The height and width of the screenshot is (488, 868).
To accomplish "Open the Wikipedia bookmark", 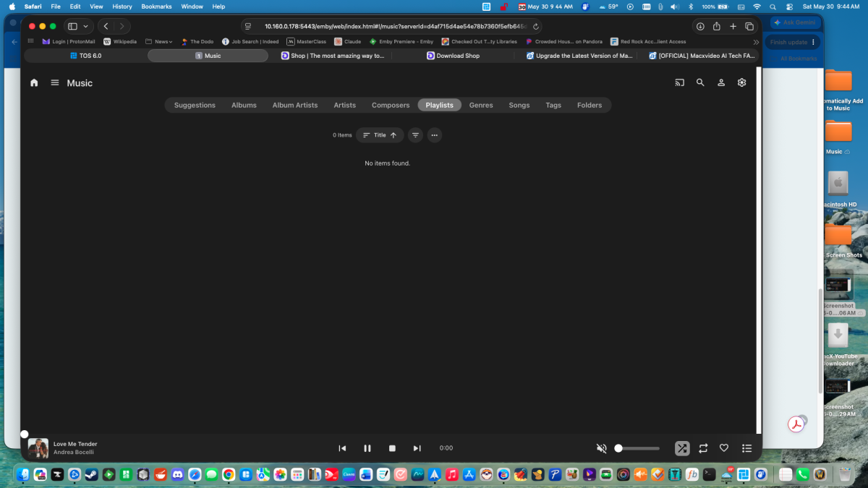I will tap(120, 42).
